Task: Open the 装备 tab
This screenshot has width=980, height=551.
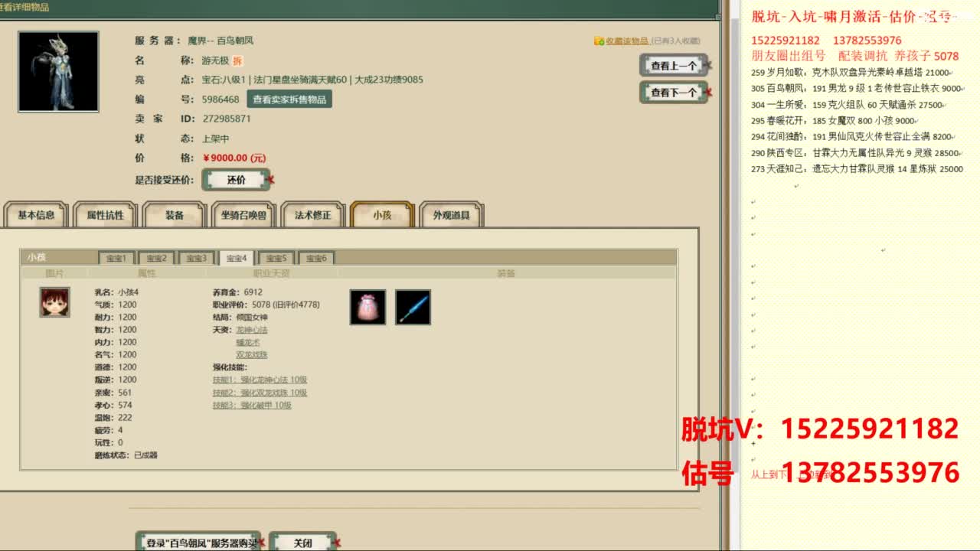Action: pos(175,215)
